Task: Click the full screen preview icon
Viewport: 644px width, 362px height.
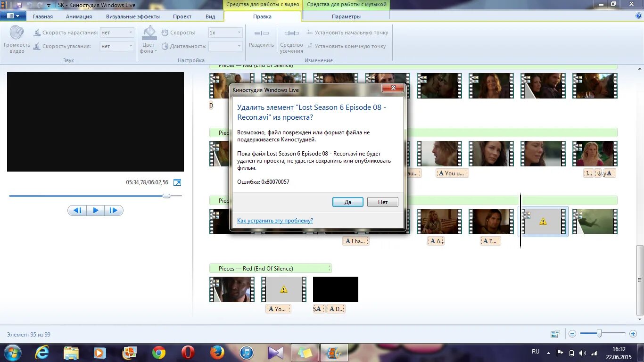Action: pos(177,182)
